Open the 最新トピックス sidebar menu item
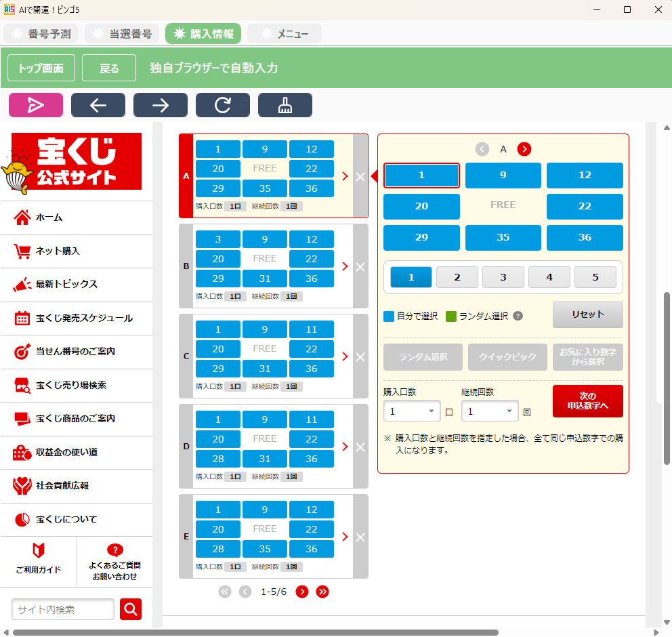Image resolution: width=672 pixels, height=637 pixels. point(77,285)
